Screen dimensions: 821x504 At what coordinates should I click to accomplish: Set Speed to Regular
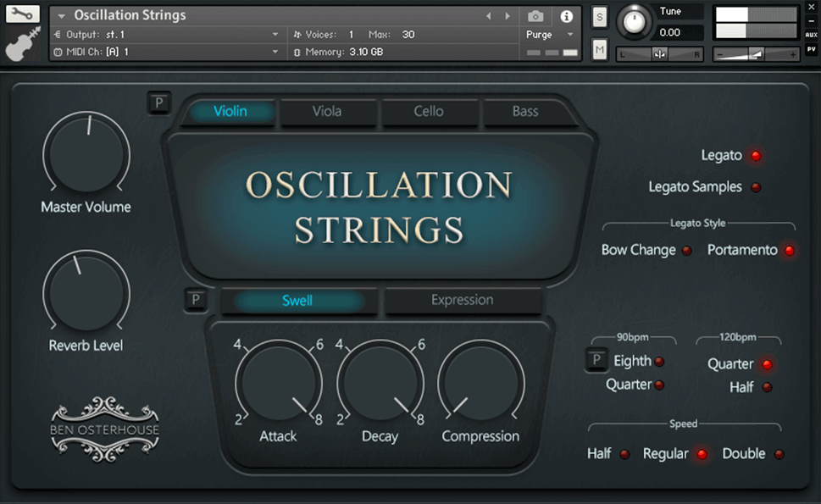coord(702,454)
